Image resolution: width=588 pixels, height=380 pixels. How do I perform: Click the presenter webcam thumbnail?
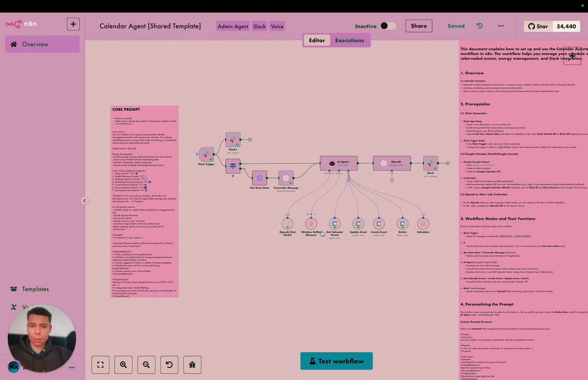[x=42, y=338]
